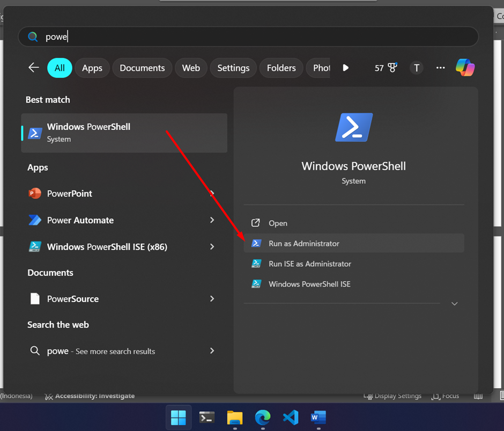Open Power Automate from the Apps list
The image size is (504, 431).
coord(124,220)
